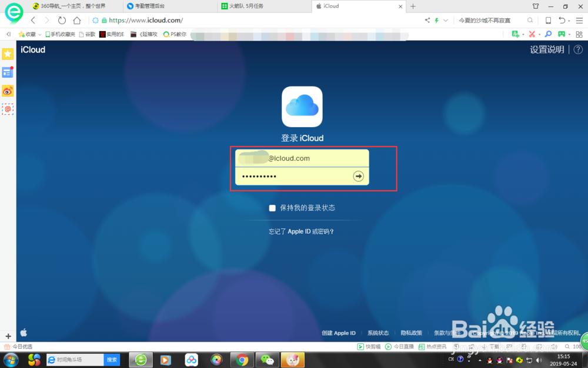Expand the address bar dropdown chevron
Screen dimensions: 588x368
pos(446,20)
